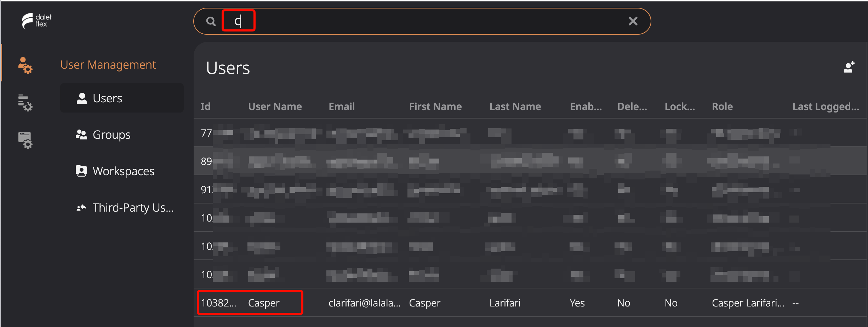Open the system settings window-gear icon

coord(25,140)
